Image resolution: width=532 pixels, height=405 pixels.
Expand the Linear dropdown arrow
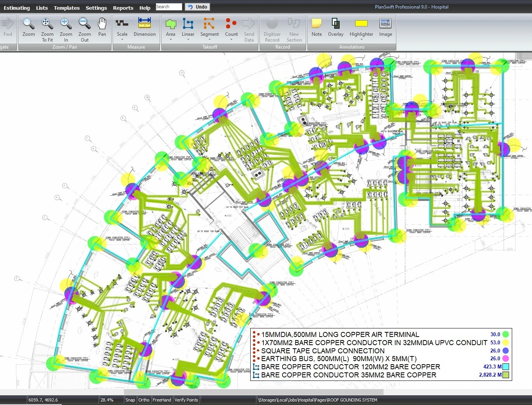[x=188, y=40]
